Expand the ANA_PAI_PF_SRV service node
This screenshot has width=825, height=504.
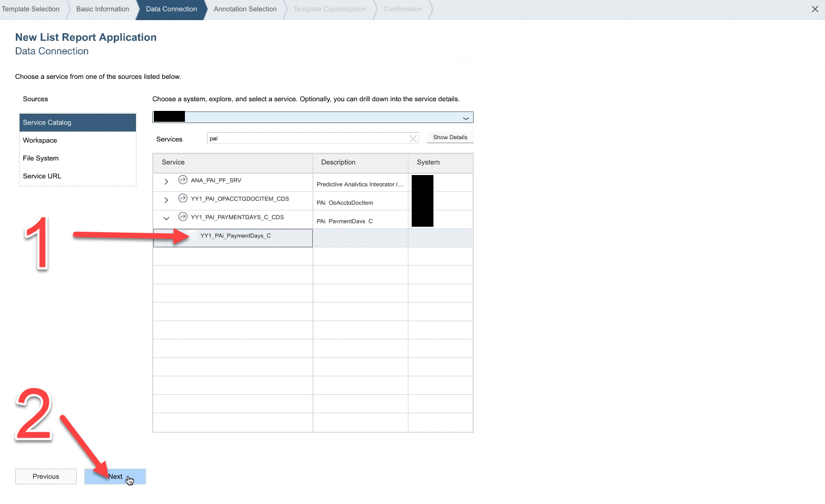coord(166,182)
